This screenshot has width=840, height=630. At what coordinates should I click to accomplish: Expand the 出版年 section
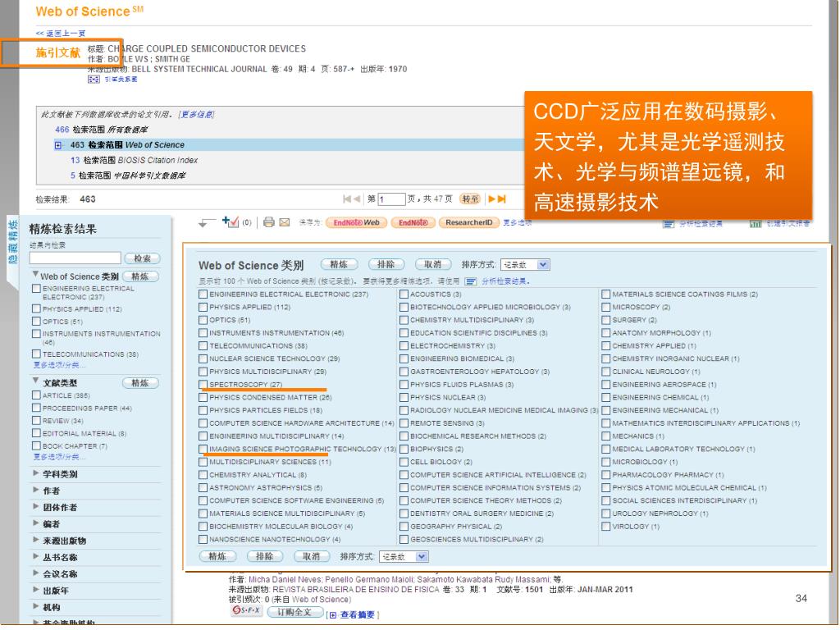tap(36, 590)
